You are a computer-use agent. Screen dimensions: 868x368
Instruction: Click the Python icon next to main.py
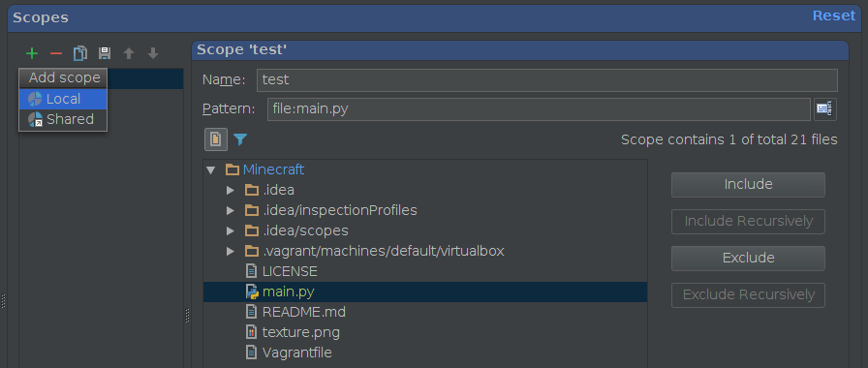point(252,291)
